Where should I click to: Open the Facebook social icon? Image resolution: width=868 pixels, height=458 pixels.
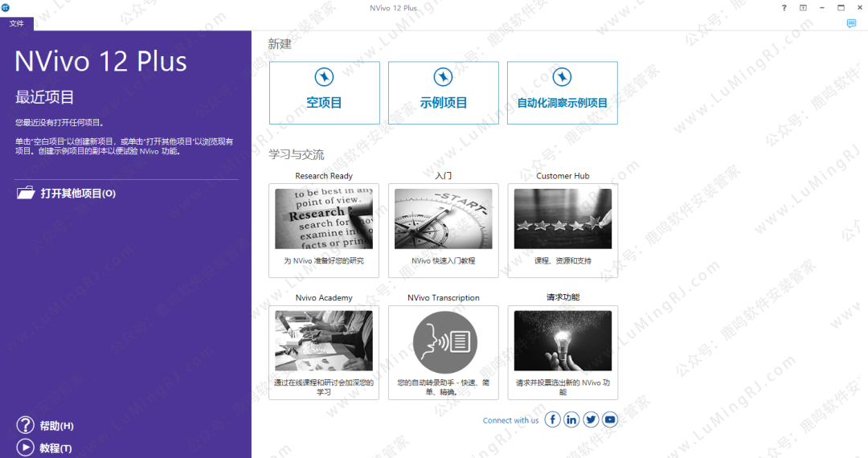coord(552,419)
